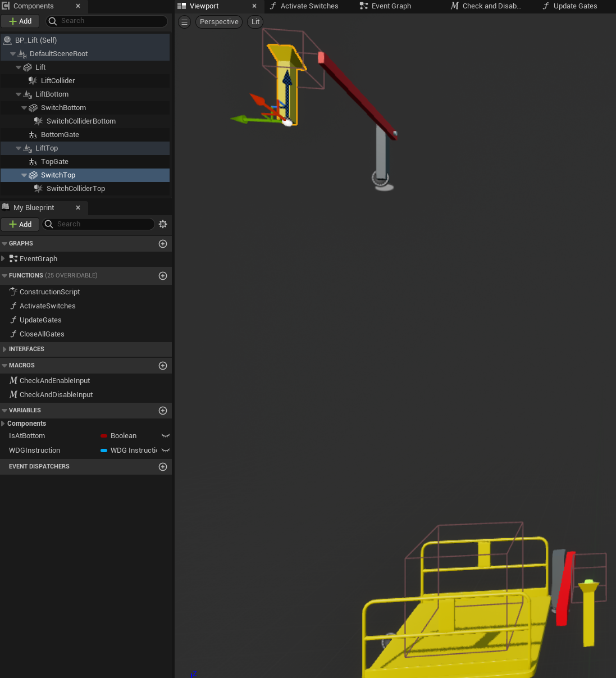
Task: Collapse the LiftBottom component node
Action: [x=19, y=94]
